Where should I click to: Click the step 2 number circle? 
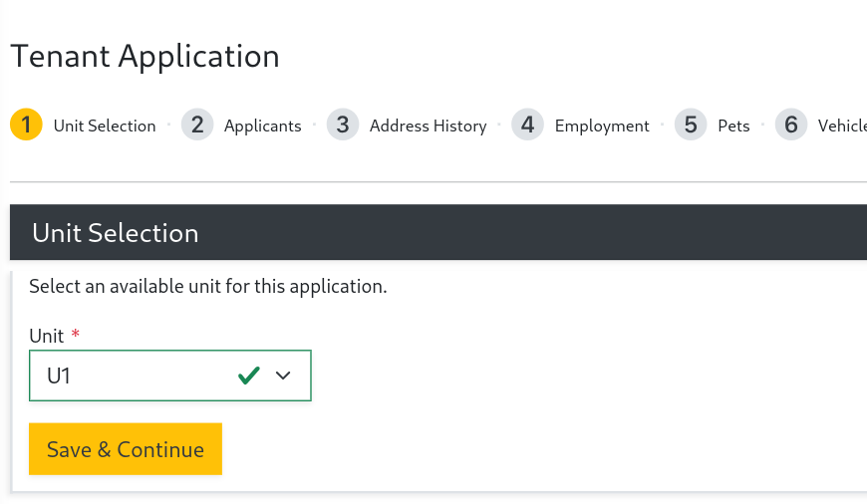(x=197, y=125)
